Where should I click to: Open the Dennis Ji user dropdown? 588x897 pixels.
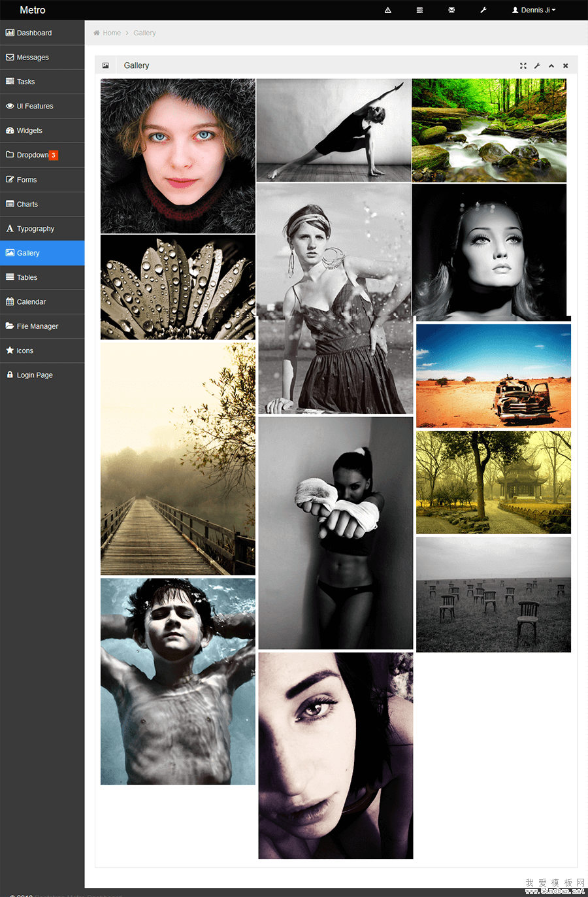[x=534, y=10]
